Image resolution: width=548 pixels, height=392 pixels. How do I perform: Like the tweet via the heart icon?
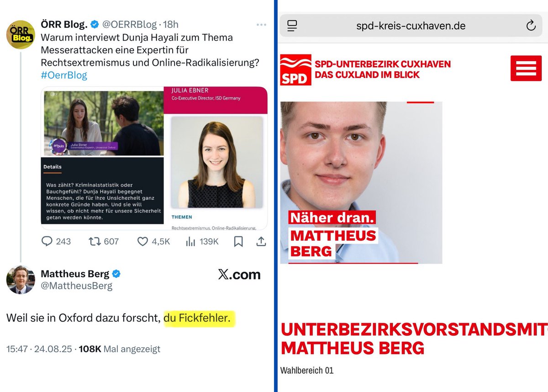(x=142, y=241)
